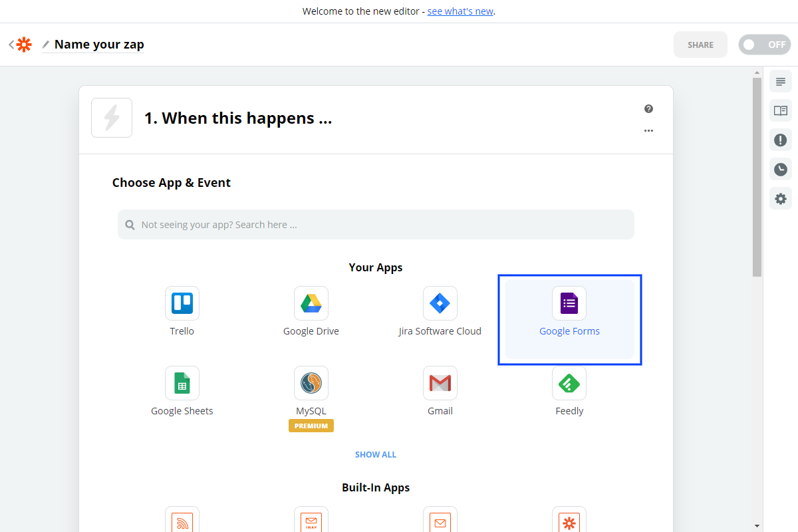This screenshot has width=798, height=532.
Task: Click the SHARE button
Action: point(700,45)
